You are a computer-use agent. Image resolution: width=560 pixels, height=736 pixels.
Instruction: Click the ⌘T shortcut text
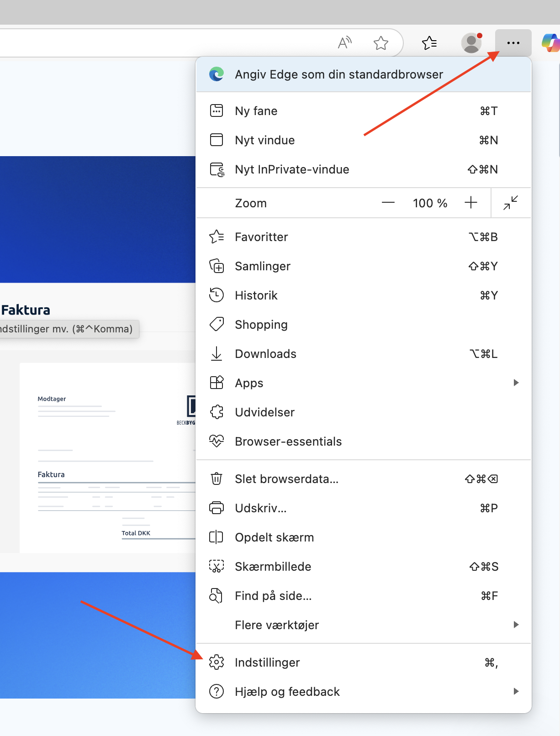489,111
